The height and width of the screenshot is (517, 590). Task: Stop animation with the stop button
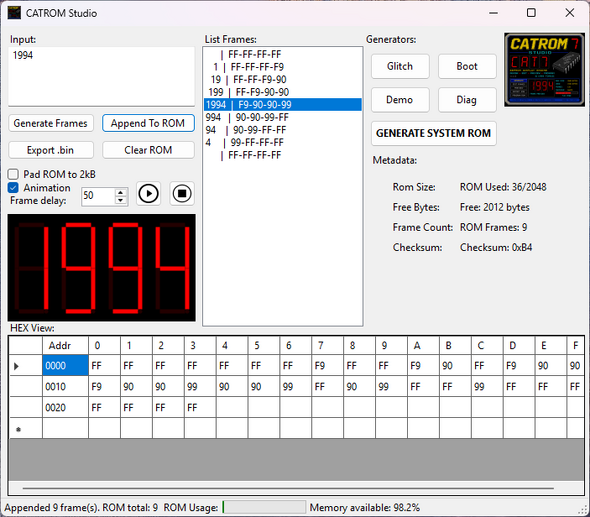[x=182, y=194]
